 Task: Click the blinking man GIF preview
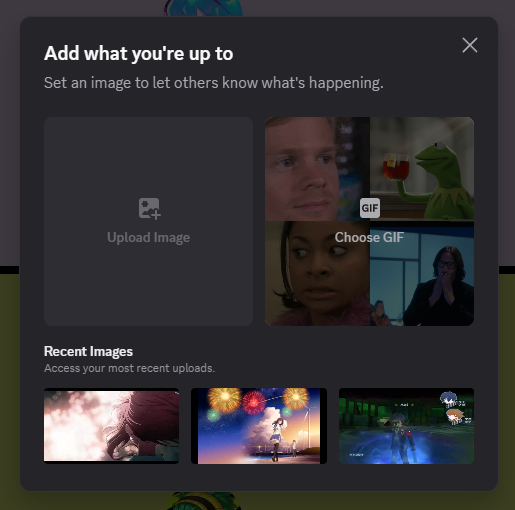pos(317,169)
